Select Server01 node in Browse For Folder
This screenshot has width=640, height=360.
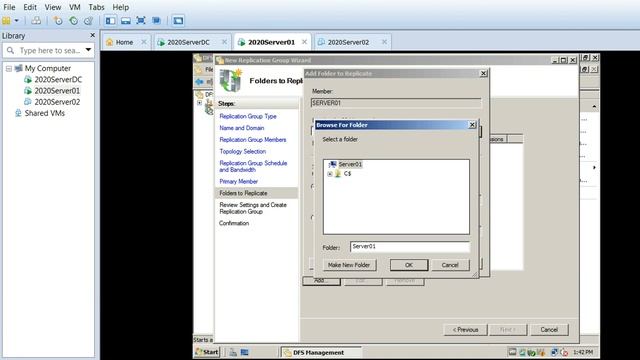(x=350, y=164)
